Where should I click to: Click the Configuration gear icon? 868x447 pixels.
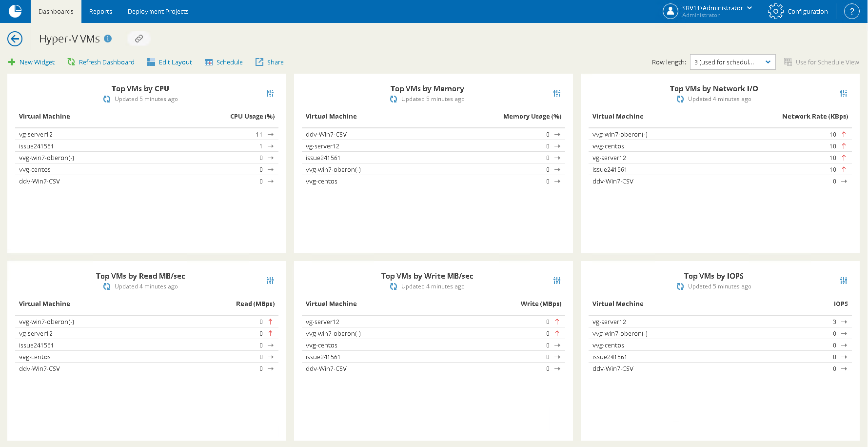[x=775, y=11]
